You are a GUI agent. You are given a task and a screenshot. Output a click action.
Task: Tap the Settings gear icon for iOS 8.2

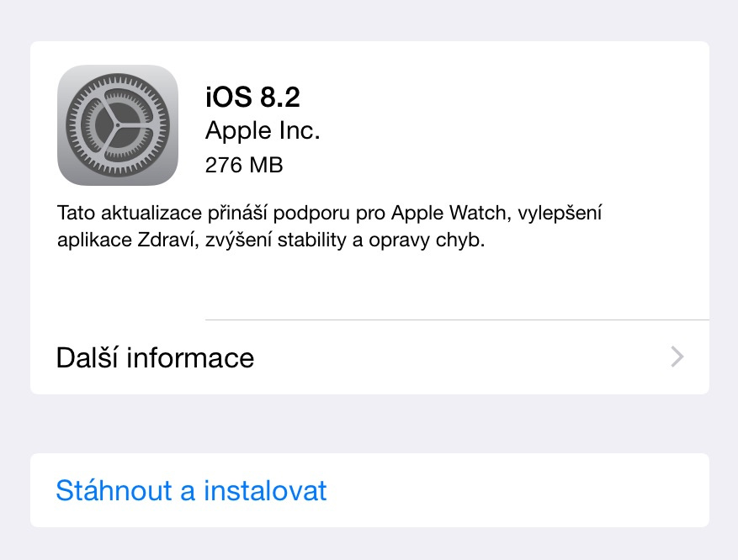118,125
